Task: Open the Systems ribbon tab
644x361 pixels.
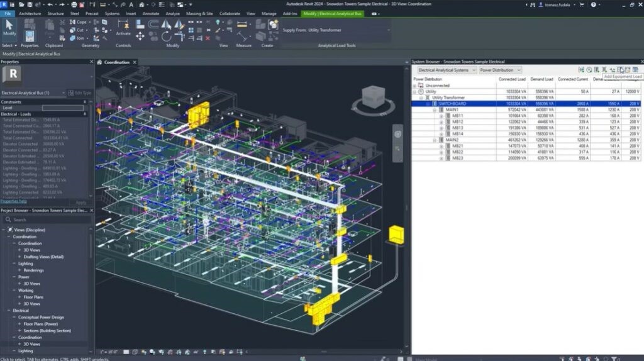Action: (x=112, y=14)
